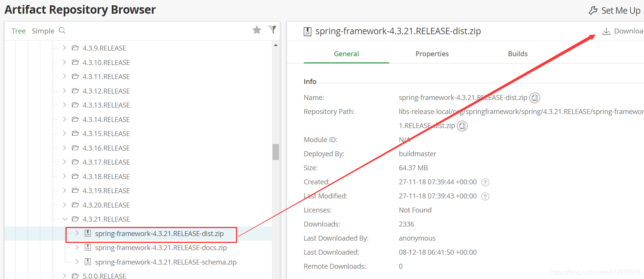The width and height of the screenshot is (644, 279).
Task: Collapse the 4.3.21.RELEASE folder chevron
Action: [65, 219]
